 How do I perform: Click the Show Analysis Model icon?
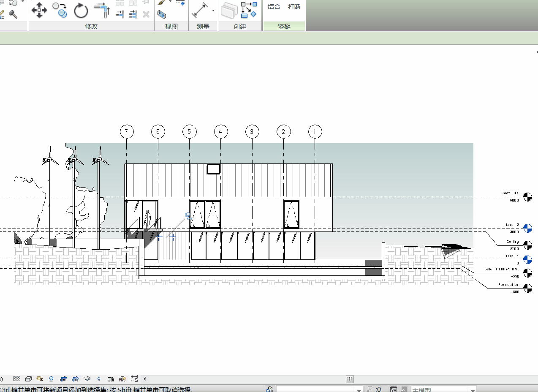[x=122, y=379]
